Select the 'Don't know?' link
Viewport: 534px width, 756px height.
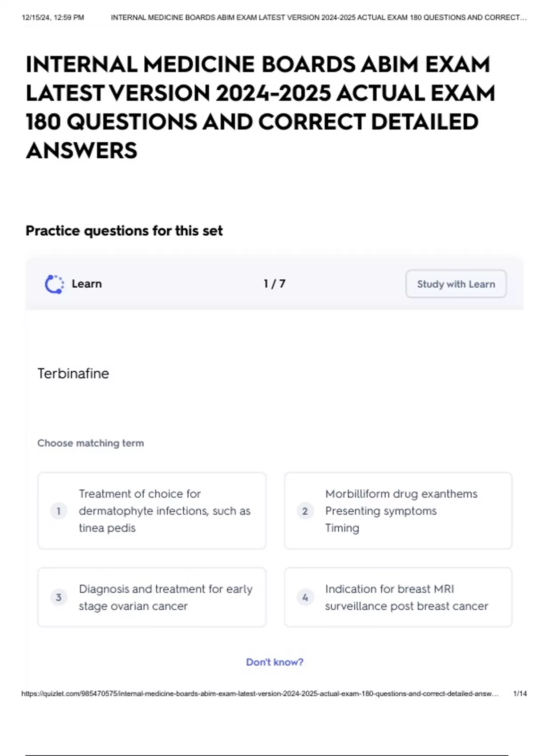(275, 662)
